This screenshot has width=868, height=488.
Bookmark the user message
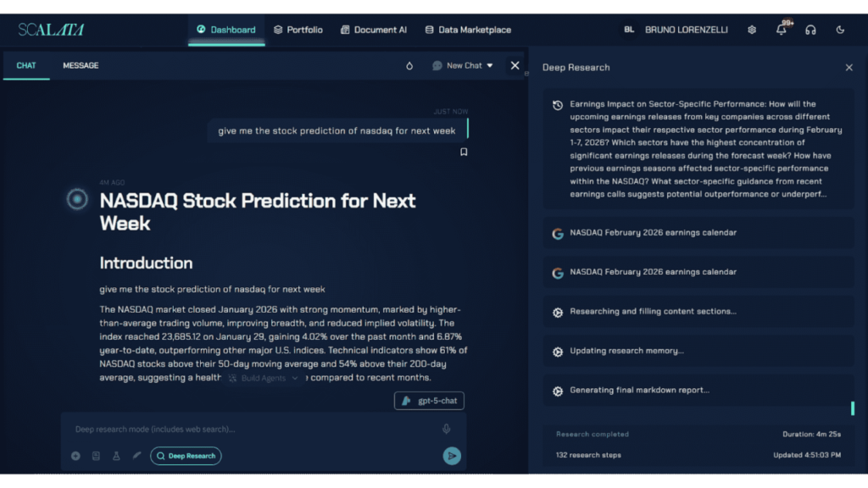pyautogui.click(x=464, y=152)
